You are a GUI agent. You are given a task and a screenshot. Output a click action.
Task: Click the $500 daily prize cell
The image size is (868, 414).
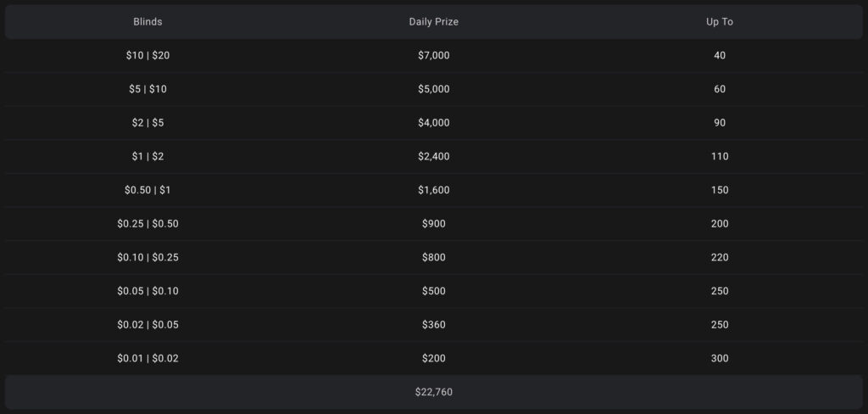tap(433, 291)
